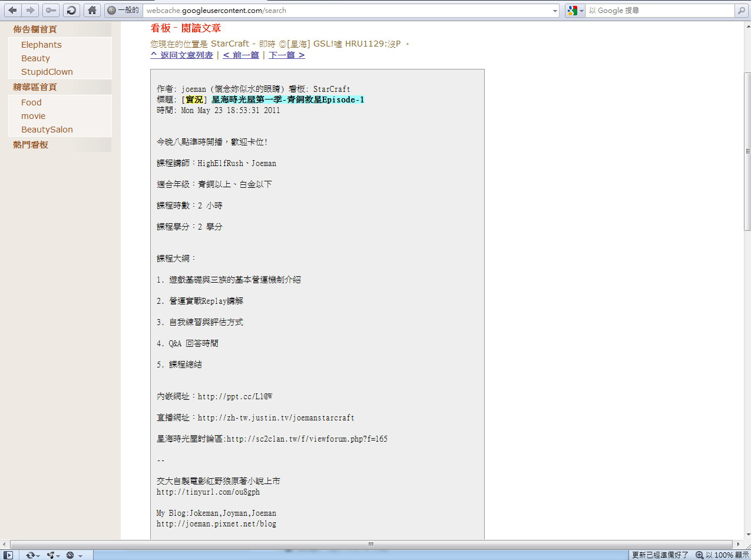Open 精華區首頁 in sidebar
Screen dimensions: 751x560
(x=35, y=87)
